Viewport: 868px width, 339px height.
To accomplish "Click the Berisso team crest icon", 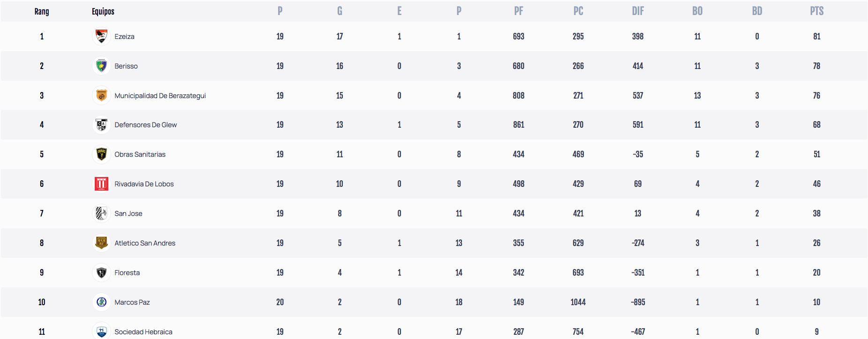I will [x=101, y=66].
